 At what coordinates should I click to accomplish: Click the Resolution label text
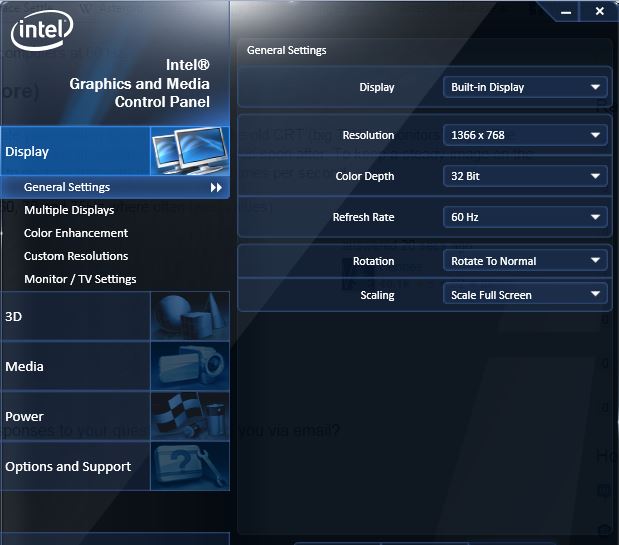point(368,135)
